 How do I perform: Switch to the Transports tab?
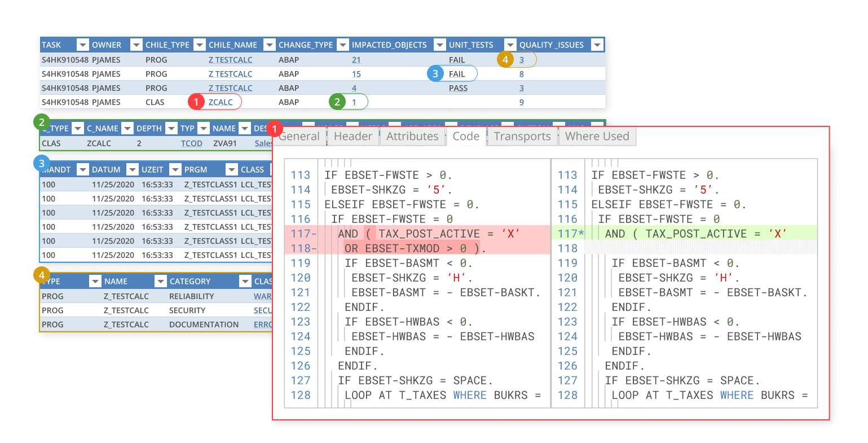[x=522, y=136]
